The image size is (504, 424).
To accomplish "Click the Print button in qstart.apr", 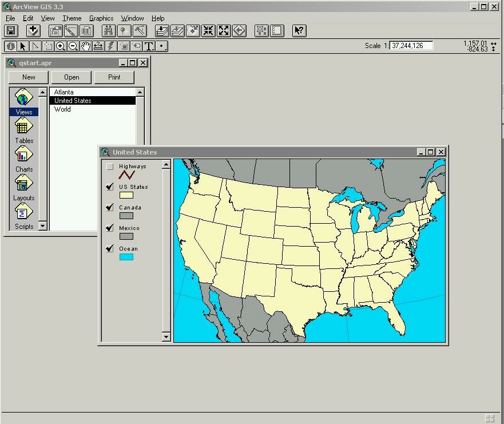I will (114, 77).
